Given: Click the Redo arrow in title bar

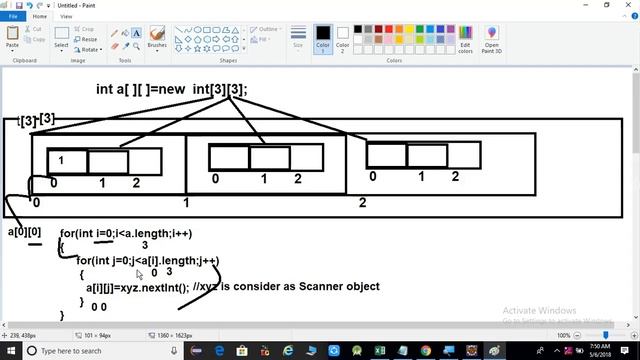Looking at the screenshot, I should tap(40, 5).
